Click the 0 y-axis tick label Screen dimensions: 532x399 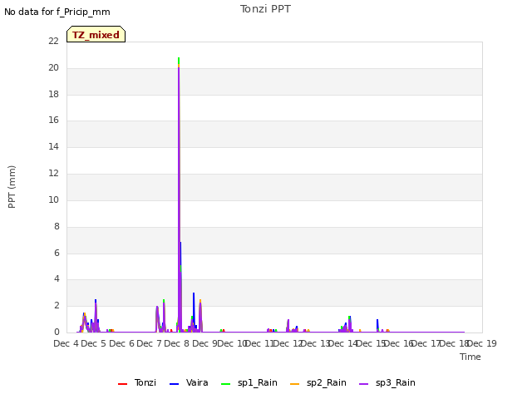click(57, 332)
